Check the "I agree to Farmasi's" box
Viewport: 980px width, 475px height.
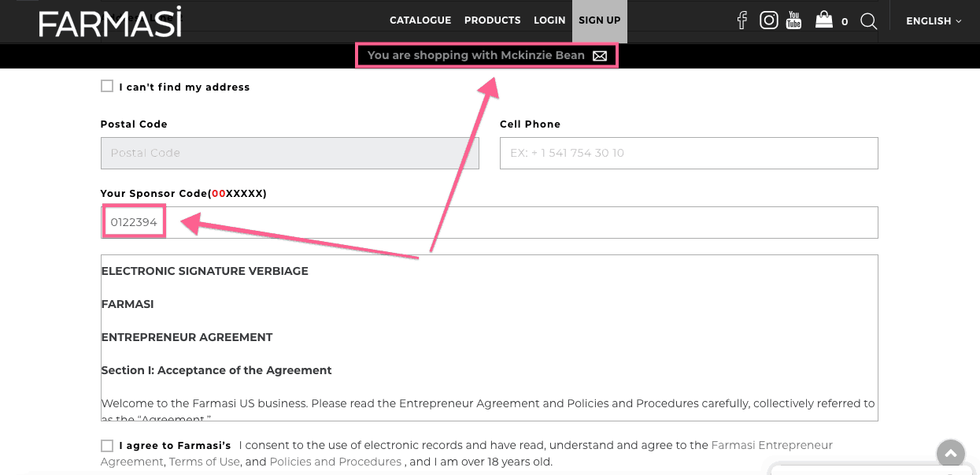[107, 446]
